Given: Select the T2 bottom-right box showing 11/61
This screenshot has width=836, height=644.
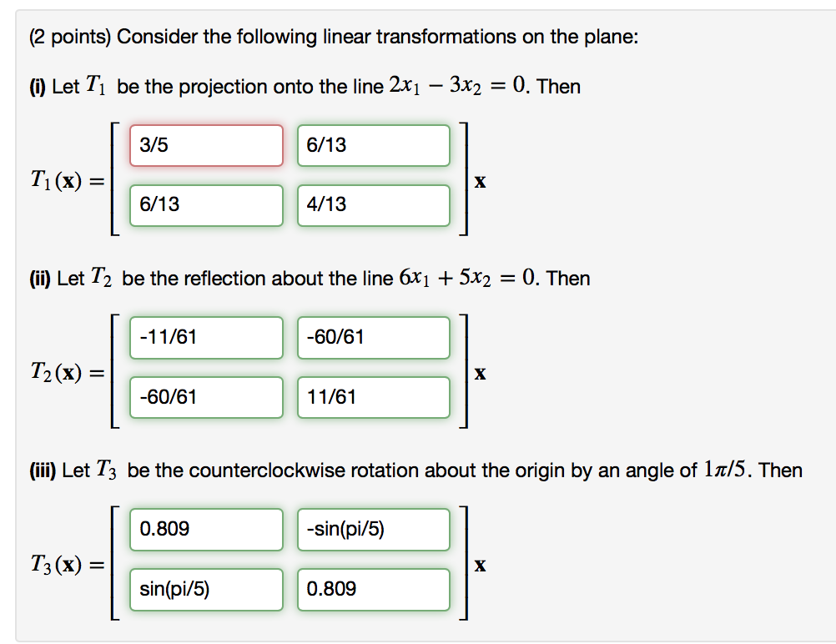Looking at the screenshot, I should [373, 397].
